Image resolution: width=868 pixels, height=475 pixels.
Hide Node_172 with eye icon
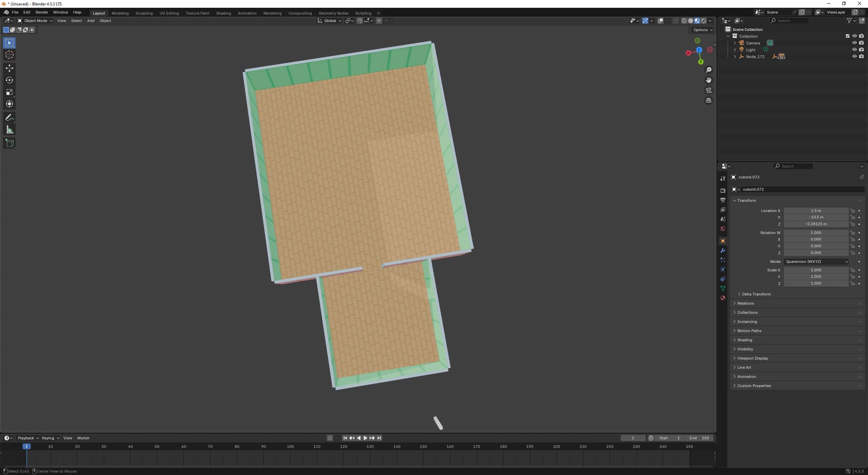click(854, 57)
